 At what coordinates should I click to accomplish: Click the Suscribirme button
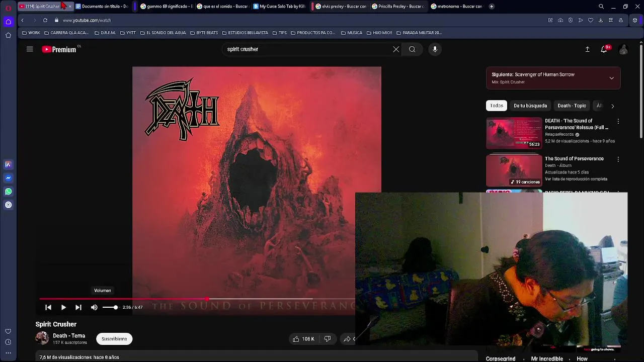(x=114, y=339)
